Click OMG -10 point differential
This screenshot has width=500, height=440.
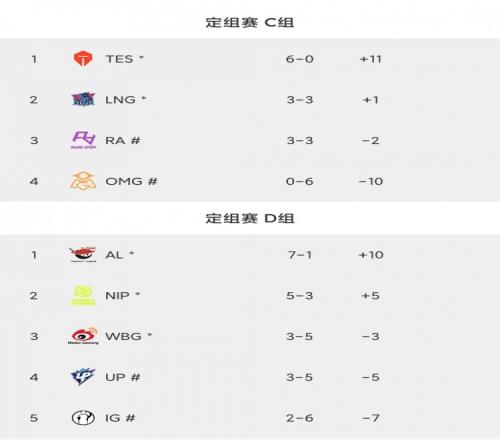pyautogui.click(x=371, y=181)
